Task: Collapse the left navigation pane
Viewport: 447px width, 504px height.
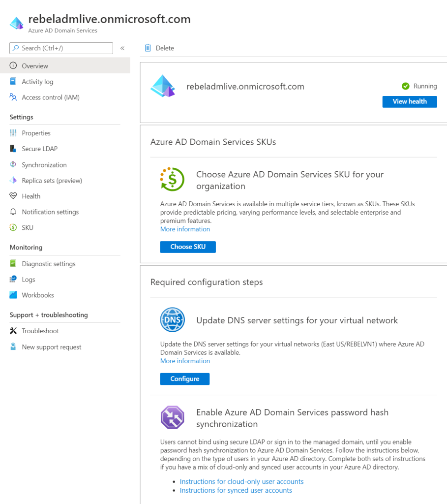Action: (122, 48)
